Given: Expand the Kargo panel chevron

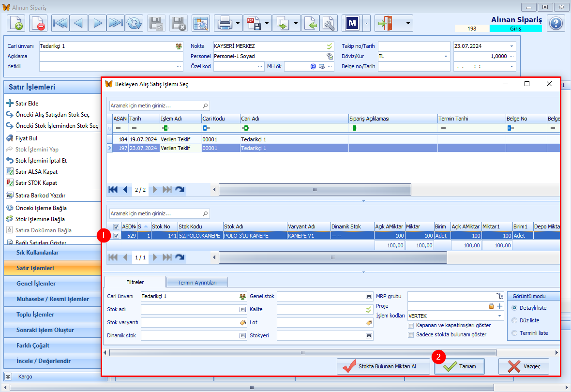Looking at the screenshot, I should click(8, 377).
